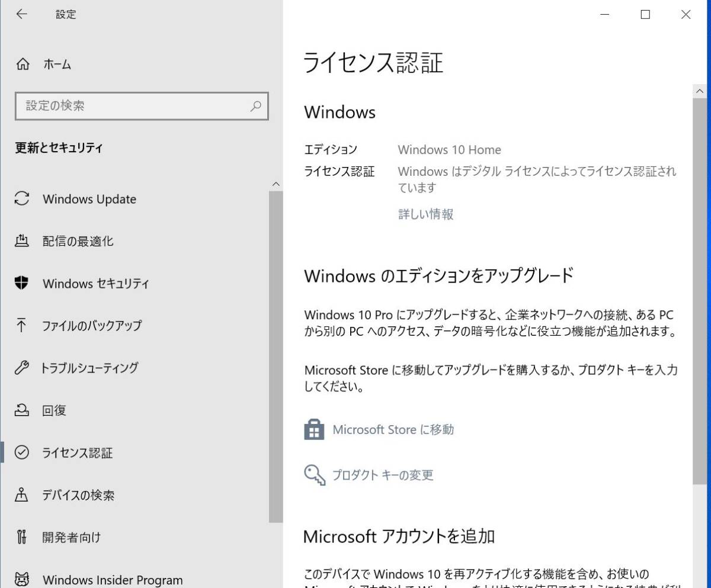711x588 pixels.
Task: Click the search magnifier icon
Action: (255, 106)
